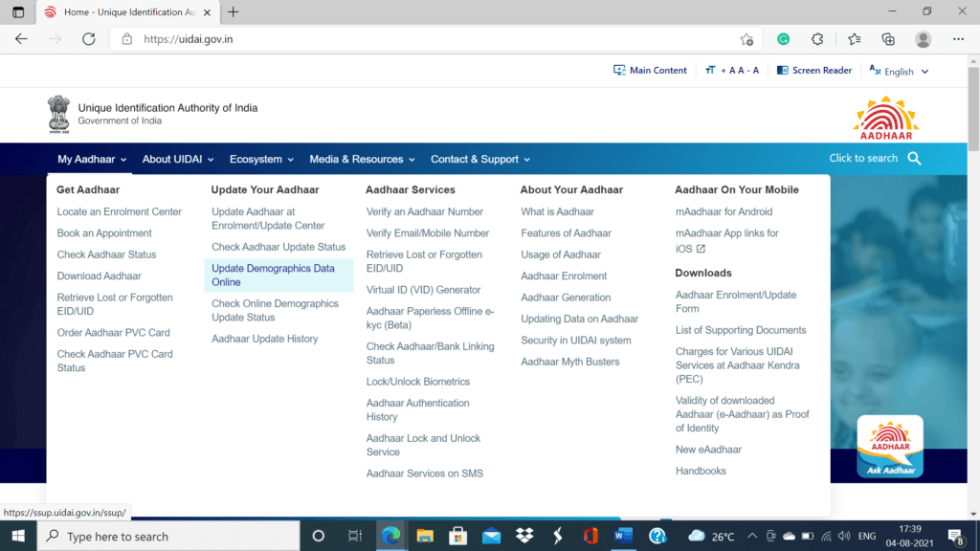Click the Government of India emblem
Screen dimensions: 980x551
[x=59, y=114]
